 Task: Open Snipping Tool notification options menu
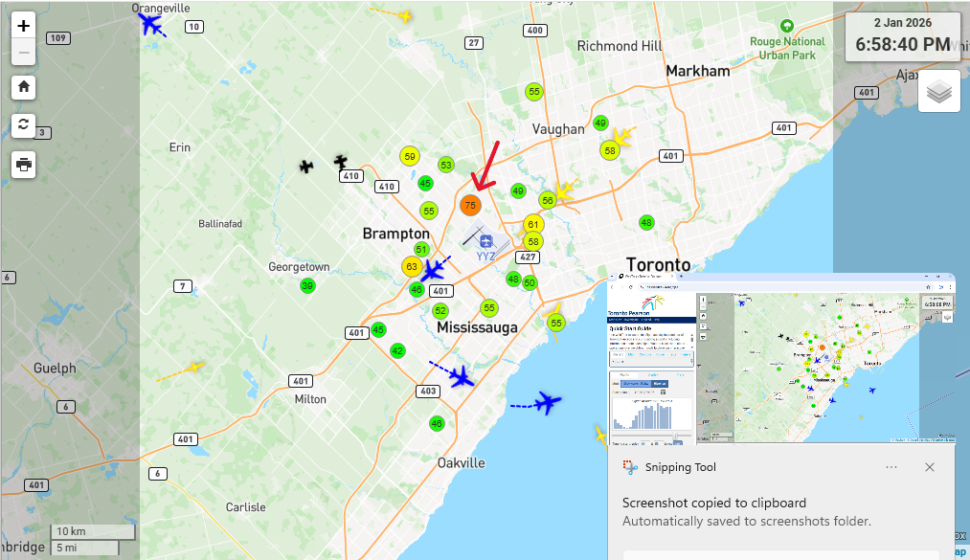pyautogui.click(x=891, y=467)
